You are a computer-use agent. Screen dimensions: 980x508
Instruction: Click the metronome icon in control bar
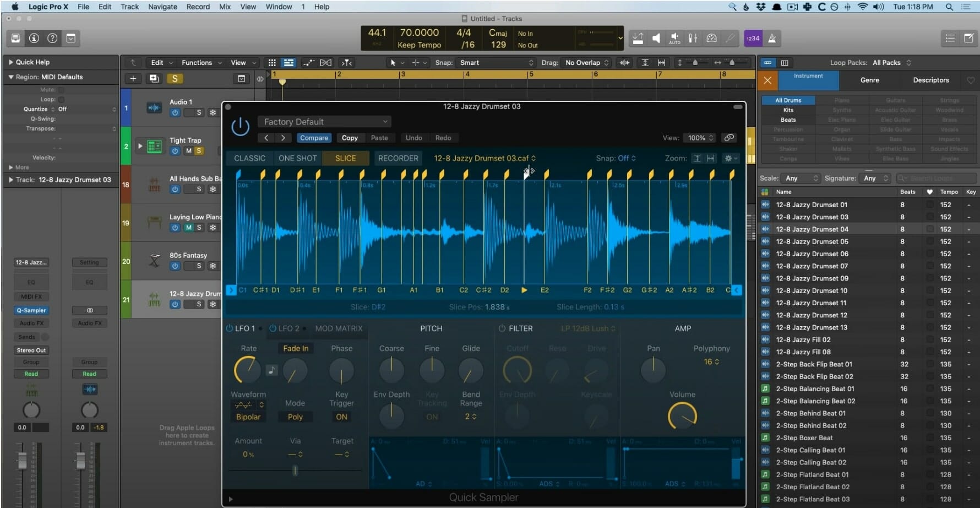pyautogui.click(x=772, y=39)
